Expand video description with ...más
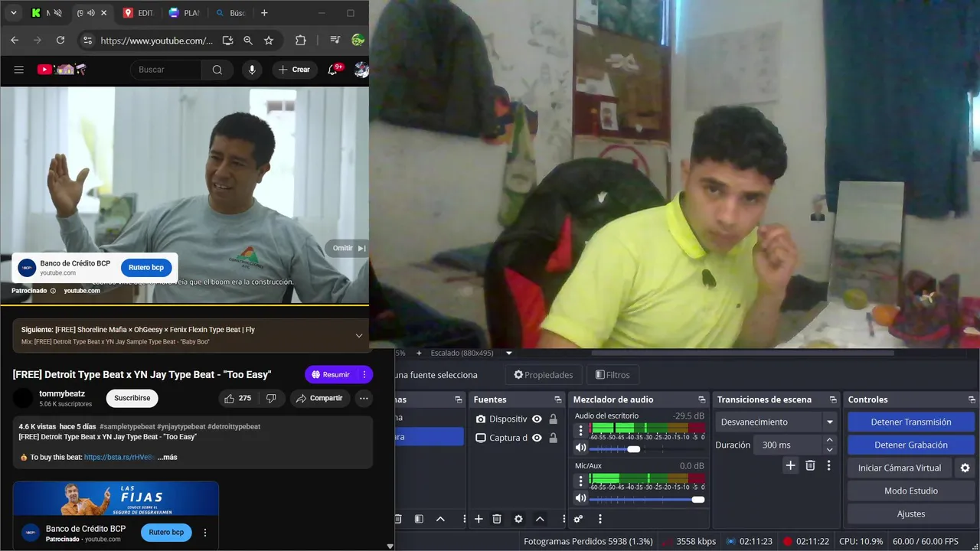980x551 pixels. point(168,457)
